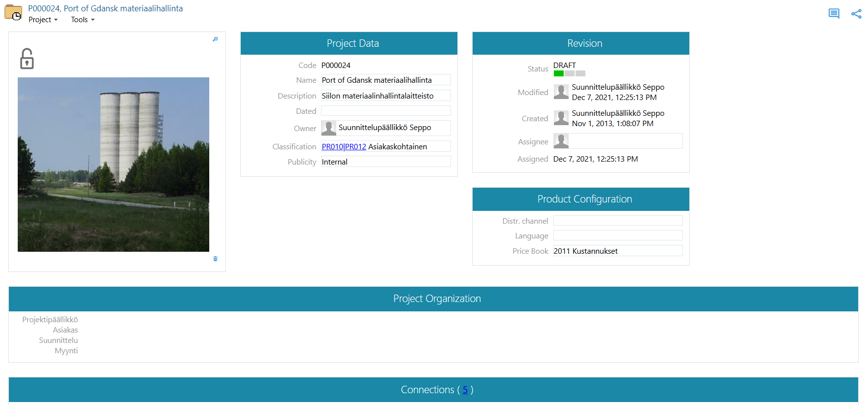The image size is (868, 405).
Task: Open the PR010 classification link
Action: [332, 147]
